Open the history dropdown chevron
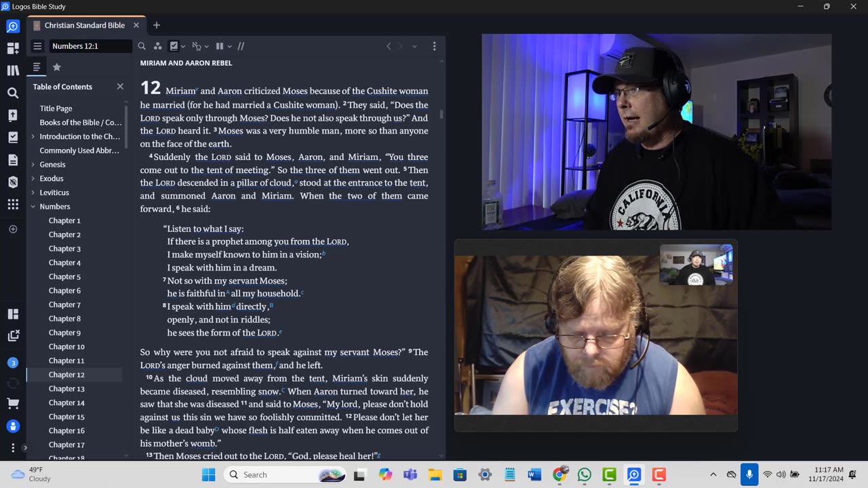The image size is (868, 488). click(x=414, y=46)
